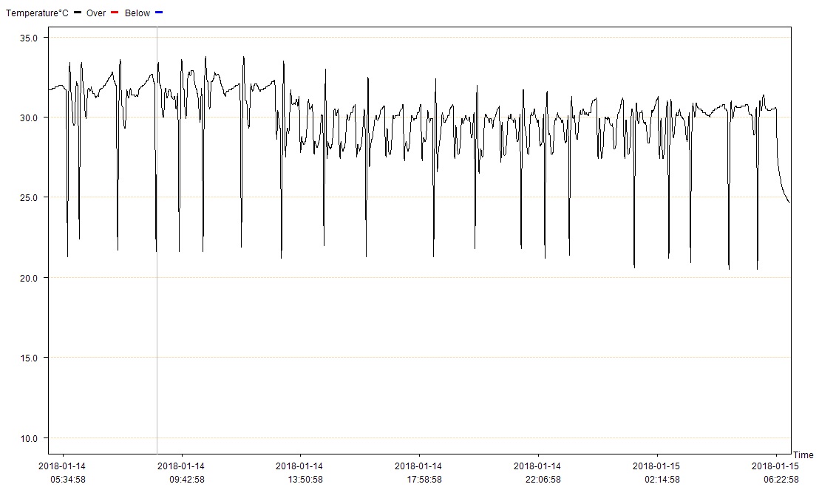The width and height of the screenshot is (819, 504).
Task: Select the Temperature°C legend label
Action: pos(37,13)
